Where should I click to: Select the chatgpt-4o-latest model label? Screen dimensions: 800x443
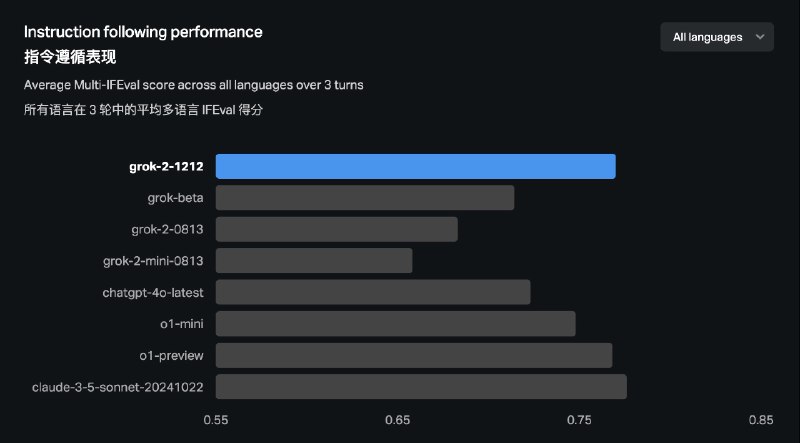(x=153, y=293)
